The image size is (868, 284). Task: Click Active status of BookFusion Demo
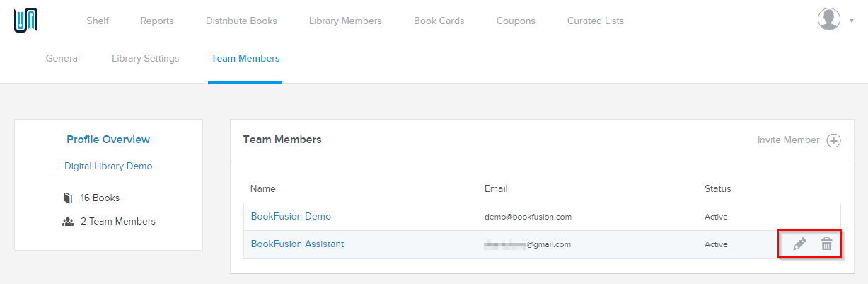tap(716, 217)
